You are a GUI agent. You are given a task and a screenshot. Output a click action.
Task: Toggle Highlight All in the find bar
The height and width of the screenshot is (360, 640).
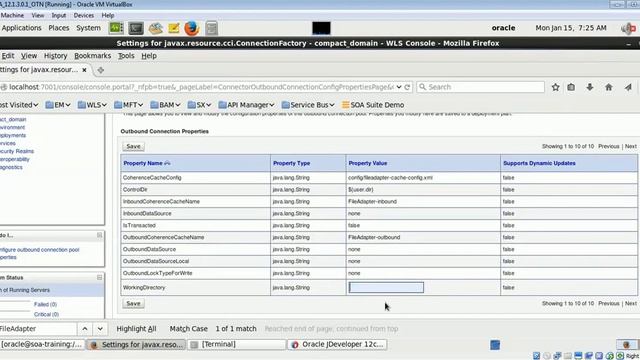pyautogui.click(x=136, y=329)
